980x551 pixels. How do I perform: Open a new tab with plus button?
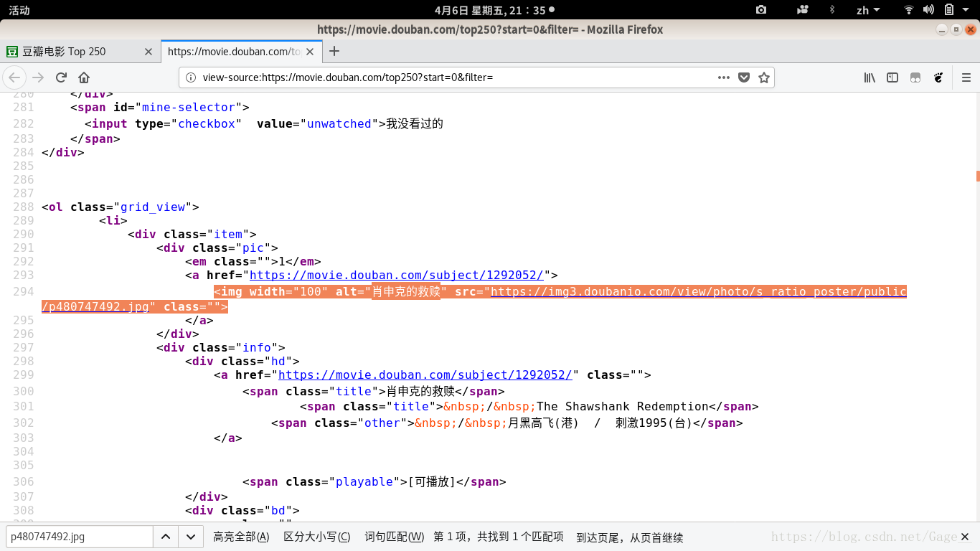click(334, 51)
